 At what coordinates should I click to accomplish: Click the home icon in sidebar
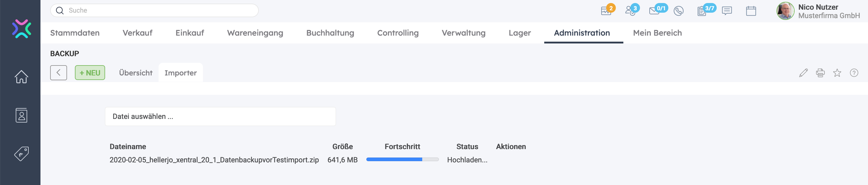(x=21, y=77)
